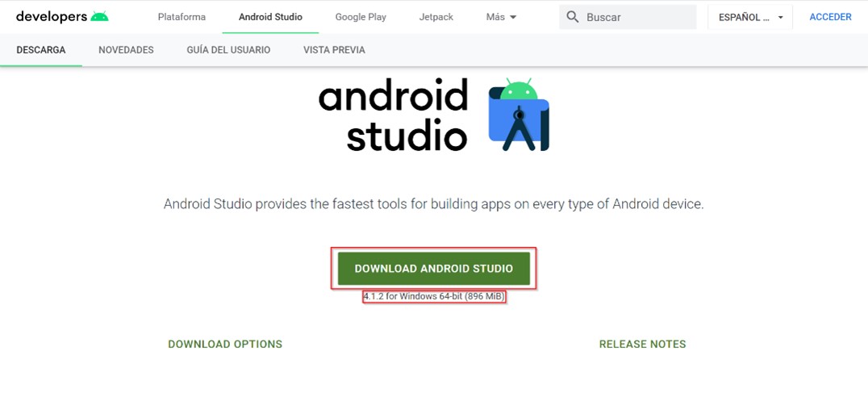Viewport: 868px width, 397px height.
Task: Click the 4.1.2 Windows 64-bit version text
Action: pyautogui.click(x=434, y=297)
